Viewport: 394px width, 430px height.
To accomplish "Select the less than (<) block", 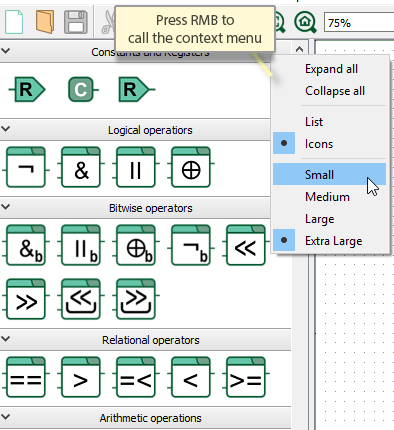I will pos(191,377).
